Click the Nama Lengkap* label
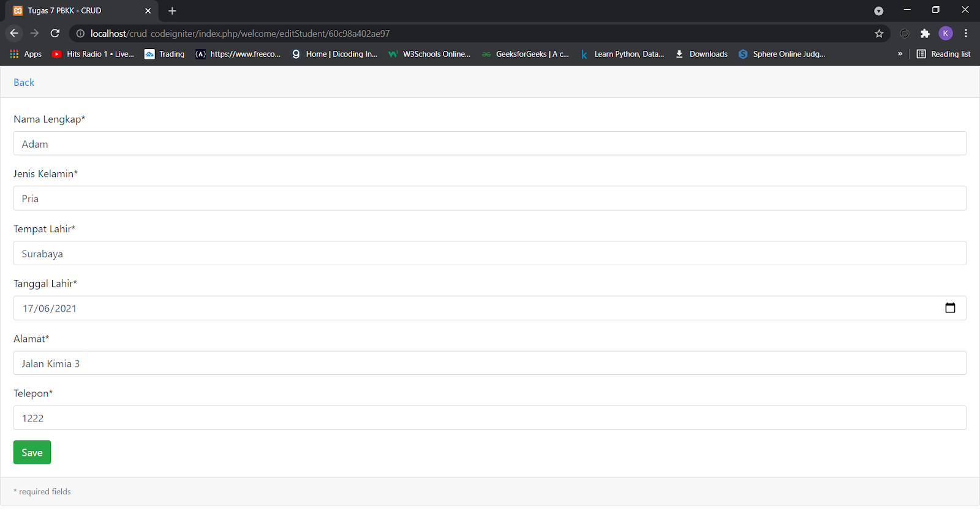The width and height of the screenshot is (980, 525). [49, 119]
